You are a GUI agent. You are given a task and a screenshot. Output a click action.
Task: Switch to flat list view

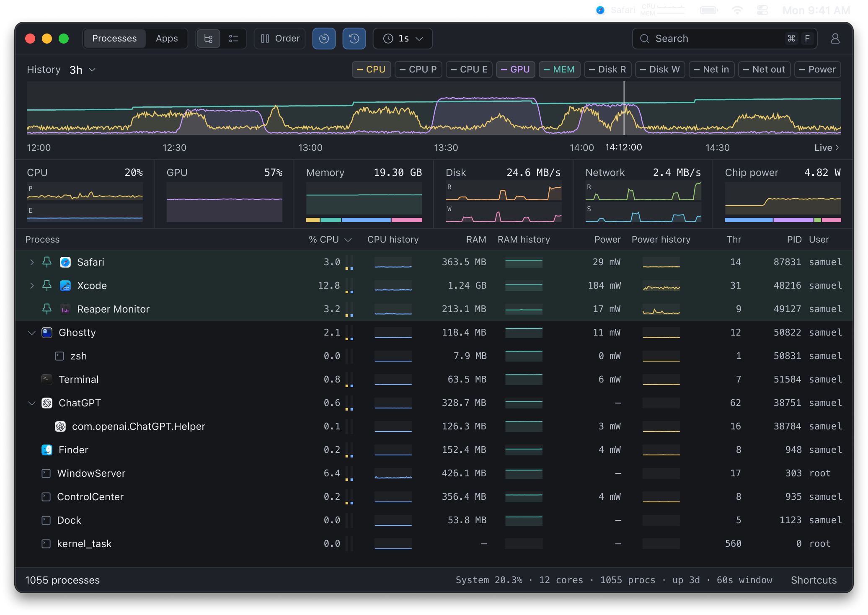(233, 39)
